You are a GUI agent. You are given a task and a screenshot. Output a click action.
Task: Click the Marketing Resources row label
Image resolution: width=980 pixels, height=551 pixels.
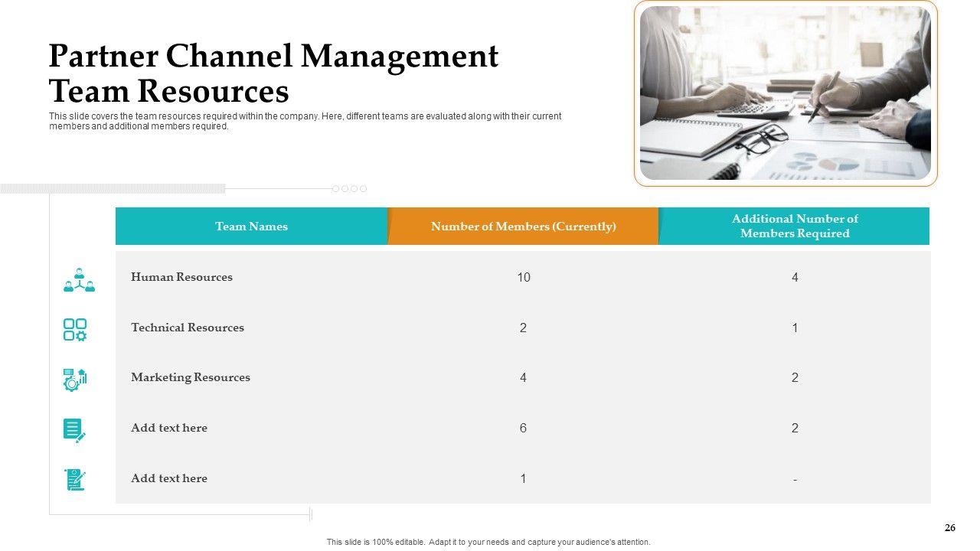[x=191, y=377]
